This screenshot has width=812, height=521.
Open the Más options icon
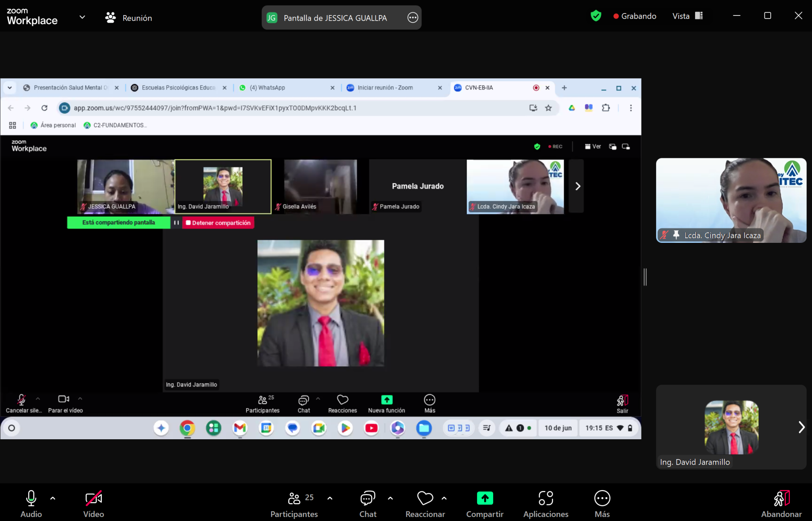(602, 499)
